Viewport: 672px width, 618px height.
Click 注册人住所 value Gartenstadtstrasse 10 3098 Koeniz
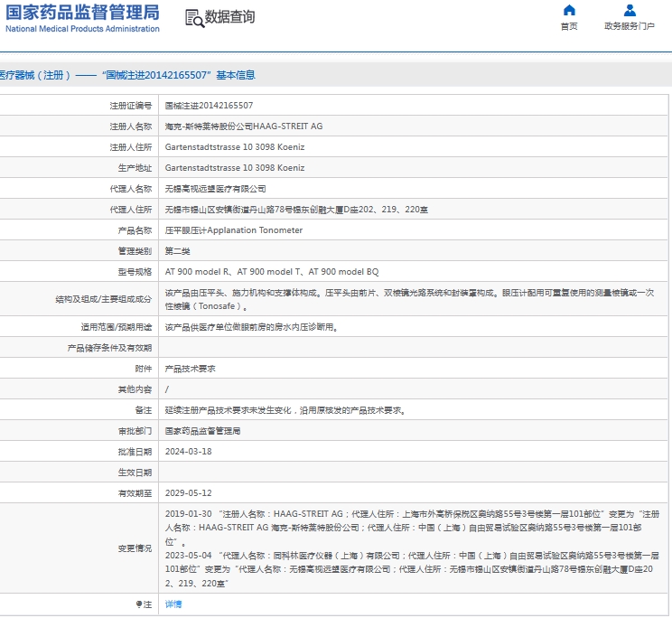click(235, 147)
